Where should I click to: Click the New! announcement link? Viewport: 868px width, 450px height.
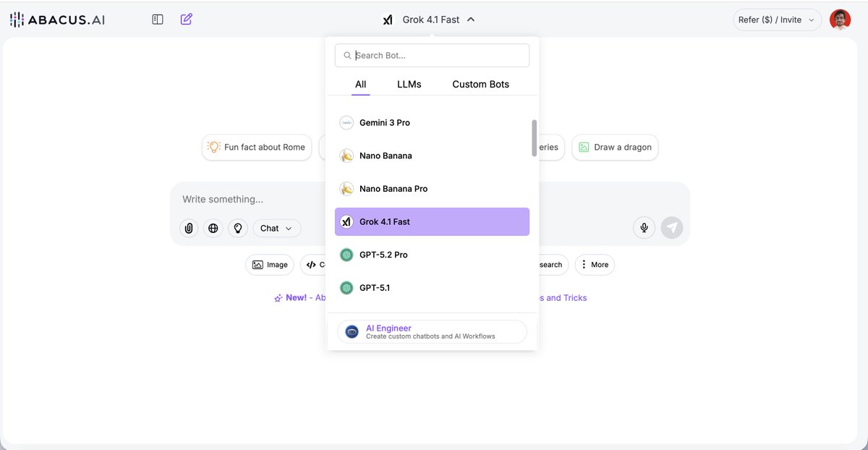pos(296,297)
